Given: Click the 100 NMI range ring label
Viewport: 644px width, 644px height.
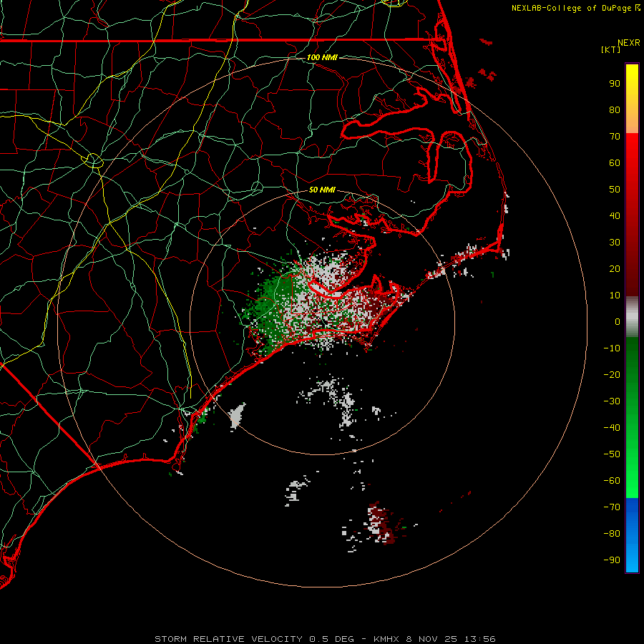Looking at the screenshot, I should [x=322, y=57].
